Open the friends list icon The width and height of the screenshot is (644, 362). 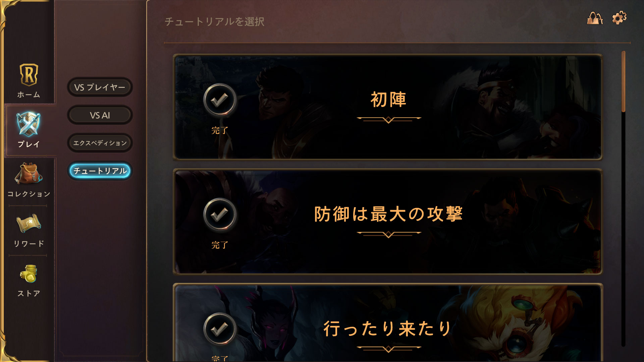point(595,18)
